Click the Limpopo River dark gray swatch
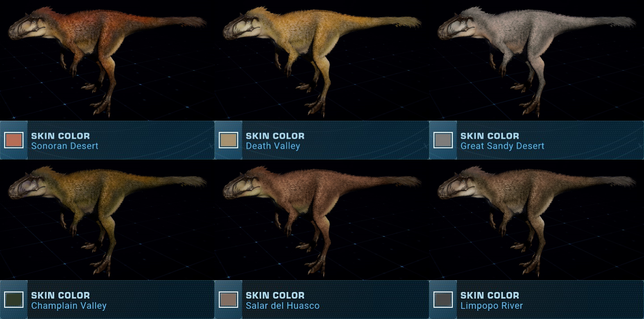The image size is (644, 319). click(443, 300)
